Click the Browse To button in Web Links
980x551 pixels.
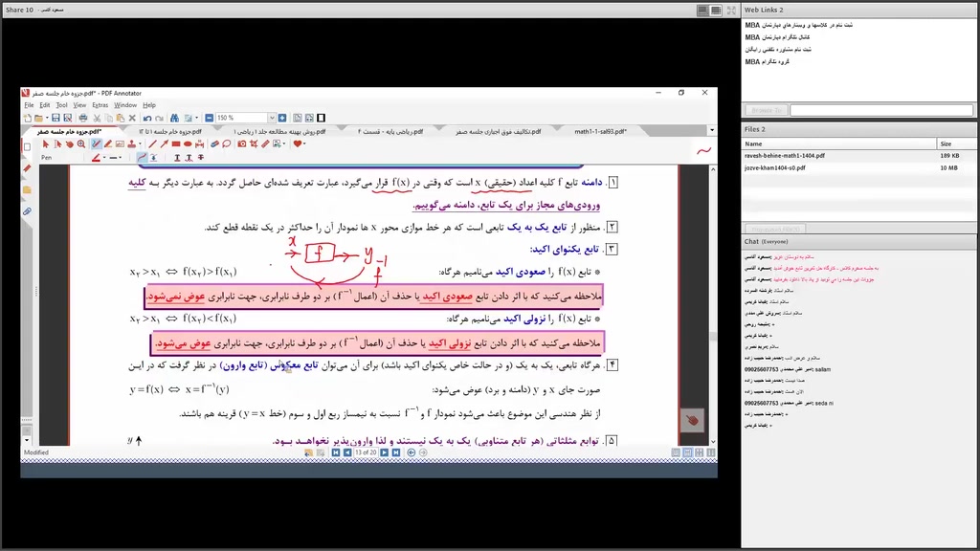(x=766, y=110)
